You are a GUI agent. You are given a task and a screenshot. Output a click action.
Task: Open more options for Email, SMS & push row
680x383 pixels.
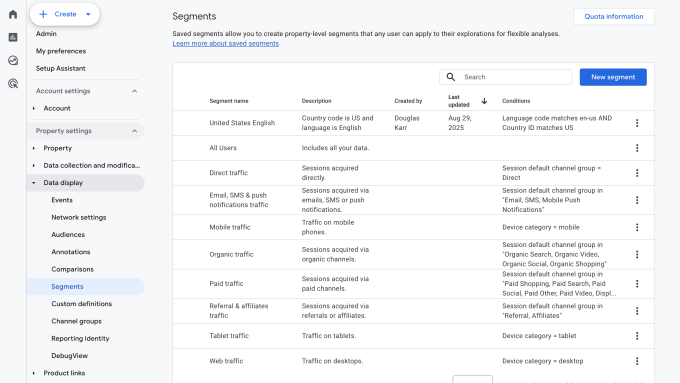coord(637,200)
